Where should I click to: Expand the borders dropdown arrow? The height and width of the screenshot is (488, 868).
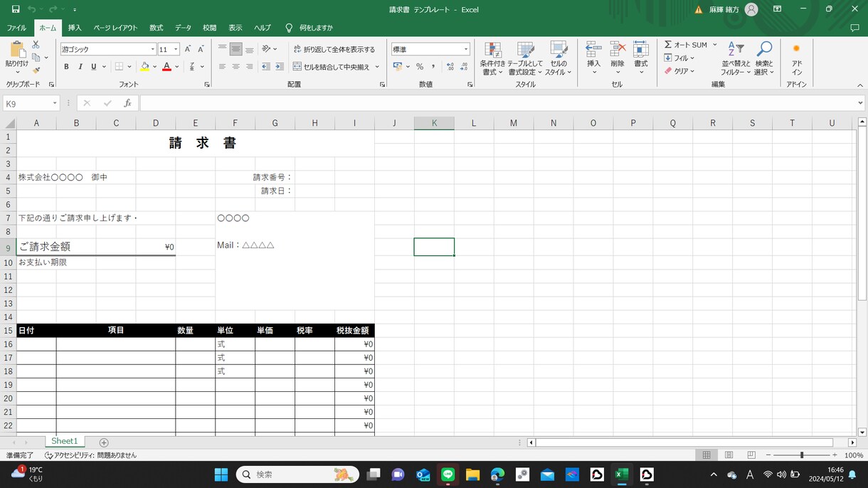point(129,66)
